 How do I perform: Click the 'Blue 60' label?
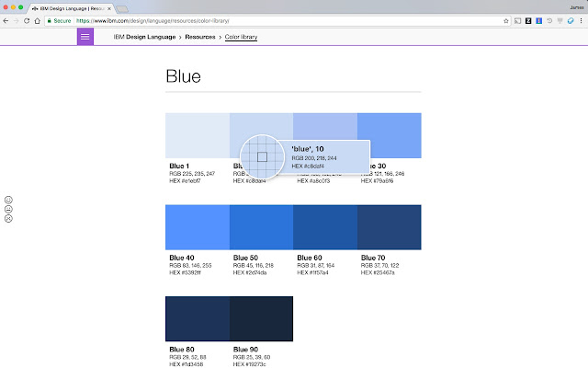click(x=310, y=258)
